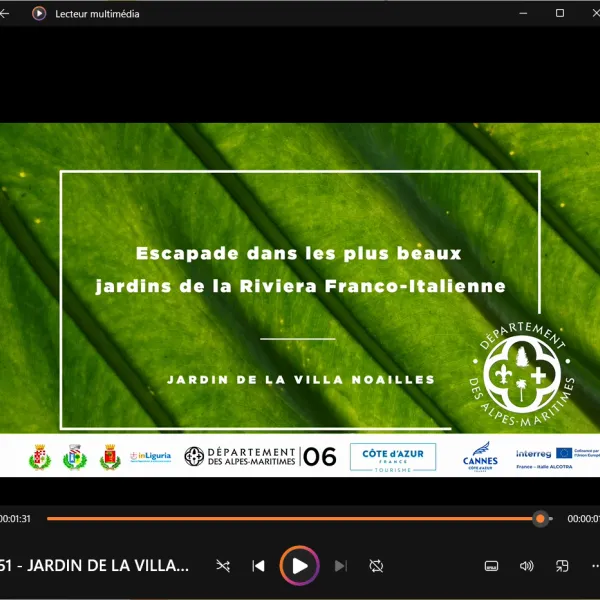This screenshot has height=600, width=600.
Task: Toggle shuffle playback mode
Action: (223, 566)
